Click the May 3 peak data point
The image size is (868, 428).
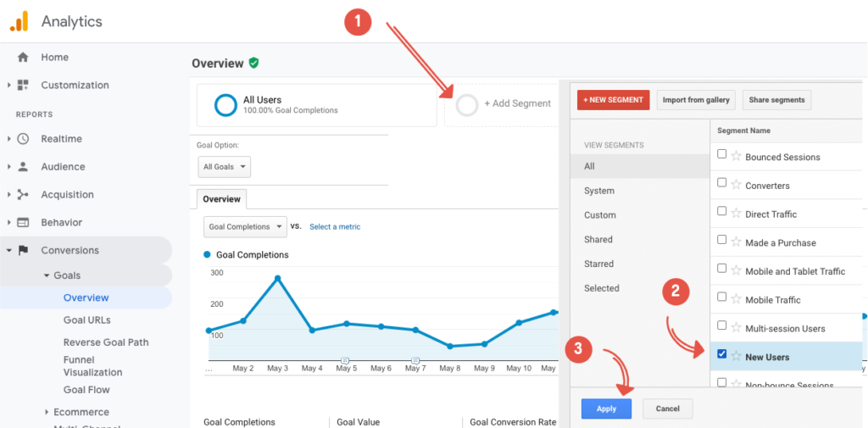point(277,278)
